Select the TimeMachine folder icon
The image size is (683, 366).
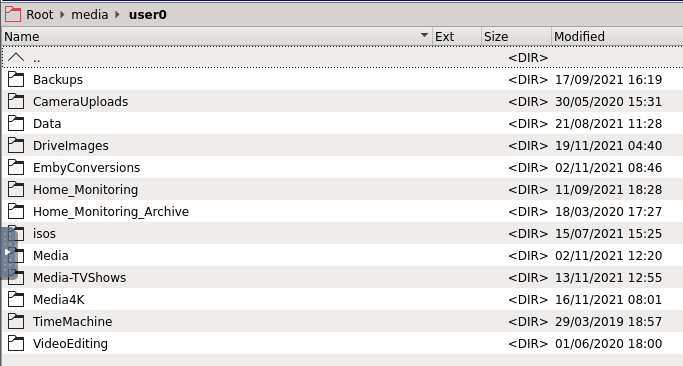pos(16,322)
